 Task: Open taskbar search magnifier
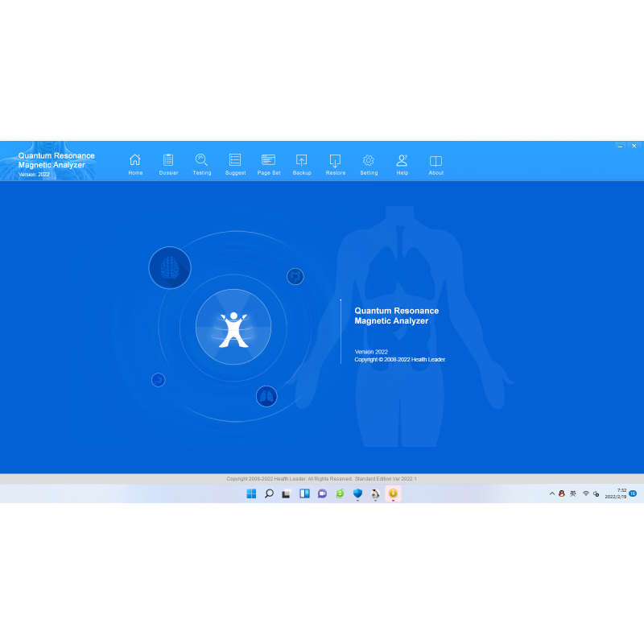269,493
